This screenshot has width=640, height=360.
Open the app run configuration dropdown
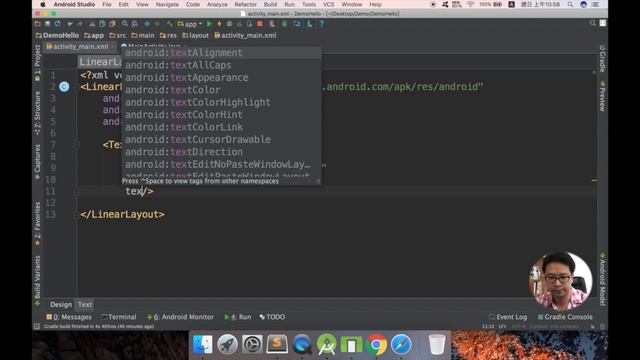pyautogui.click(x=190, y=24)
